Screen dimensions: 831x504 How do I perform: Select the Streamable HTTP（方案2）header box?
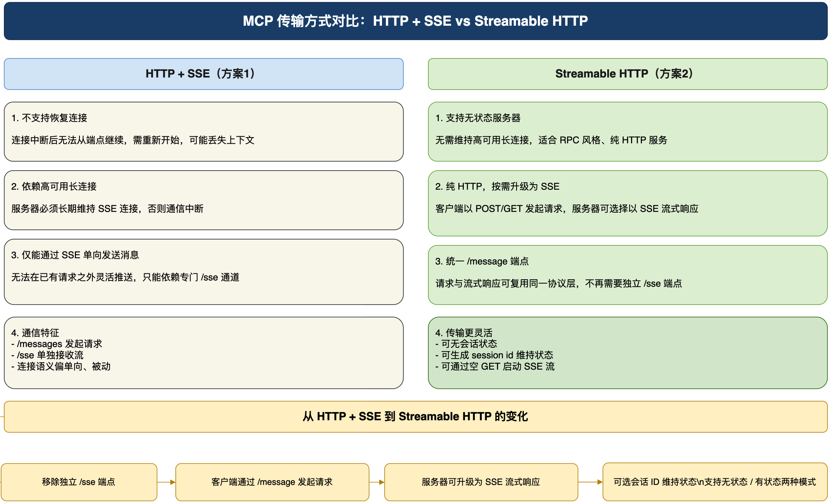pos(628,74)
